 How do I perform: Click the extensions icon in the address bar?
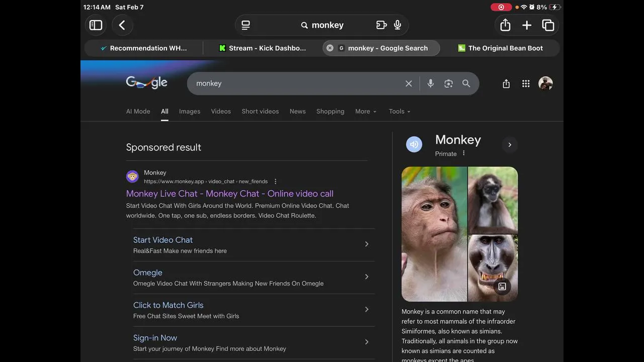381,25
